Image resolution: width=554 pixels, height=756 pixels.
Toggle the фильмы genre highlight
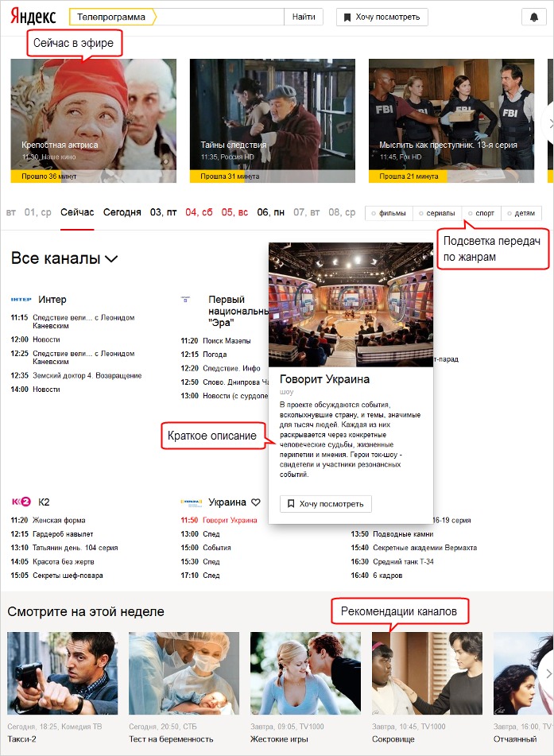point(389,213)
